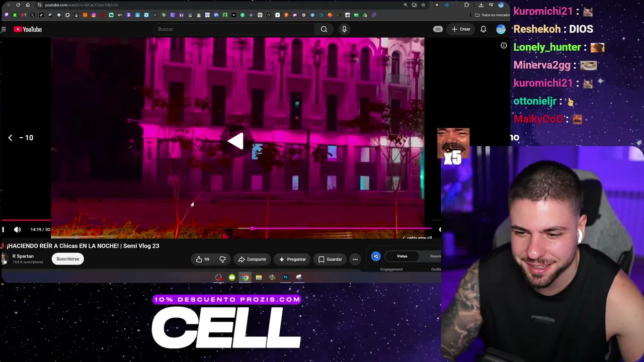Open File Explorer from the taskbar
The image size is (644, 362).
259,278
